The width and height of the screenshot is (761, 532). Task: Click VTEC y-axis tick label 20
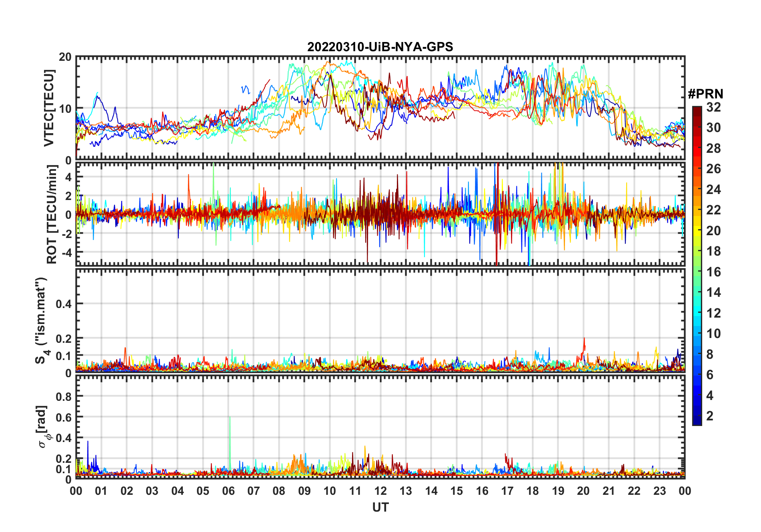[x=65, y=57]
